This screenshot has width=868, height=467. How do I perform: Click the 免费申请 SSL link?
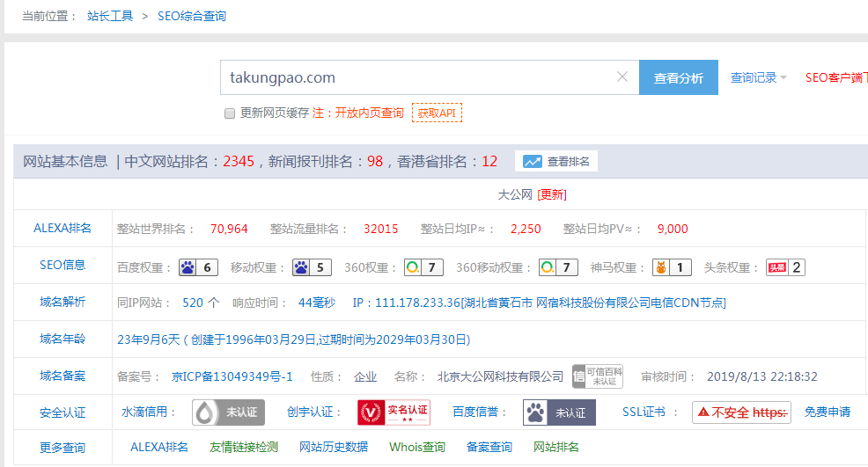pyautogui.click(x=827, y=412)
